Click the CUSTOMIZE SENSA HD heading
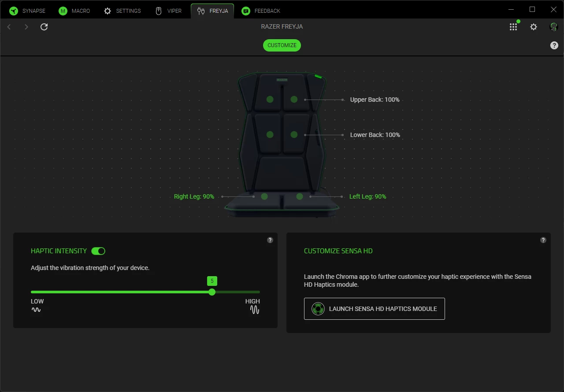 pyautogui.click(x=338, y=251)
